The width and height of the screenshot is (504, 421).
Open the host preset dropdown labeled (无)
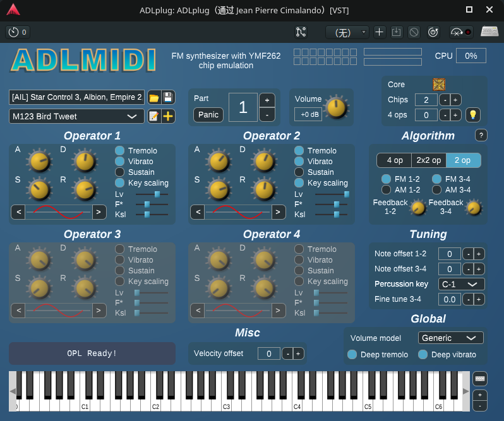(347, 32)
